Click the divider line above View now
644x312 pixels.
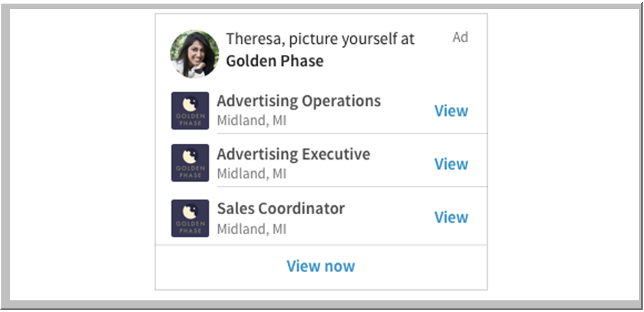321,245
